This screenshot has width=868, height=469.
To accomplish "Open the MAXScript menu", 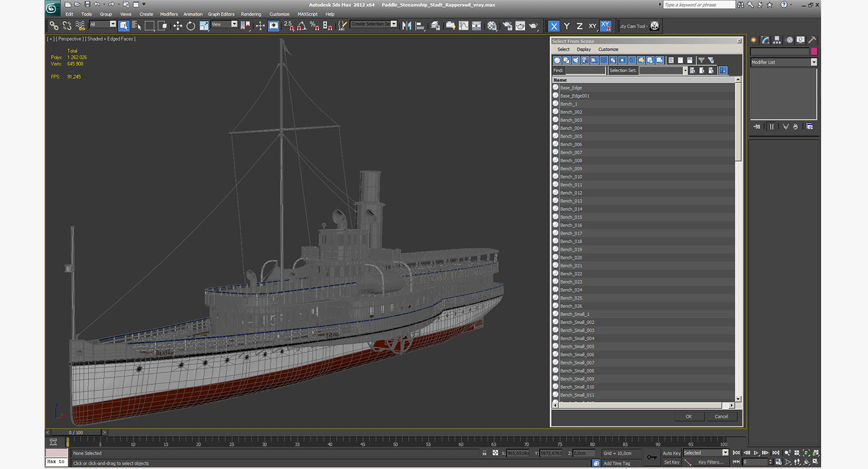I will pos(307,14).
